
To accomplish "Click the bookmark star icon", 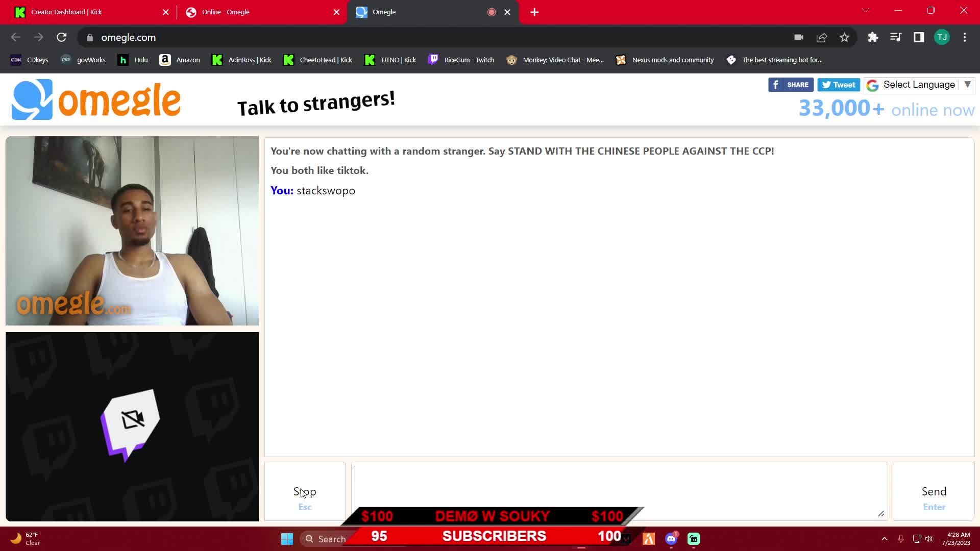I will pyautogui.click(x=844, y=37).
